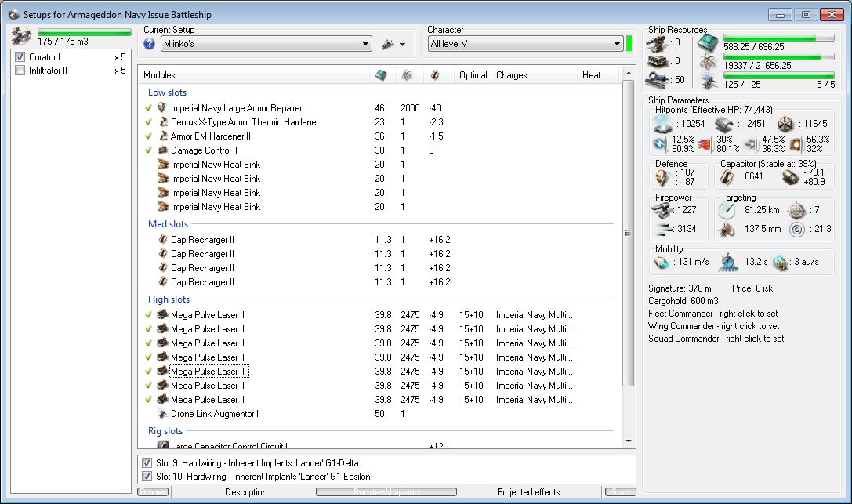Open the Current Setup Mjinko's dropdown
This screenshot has height=504, width=852.
tap(266, 44)
